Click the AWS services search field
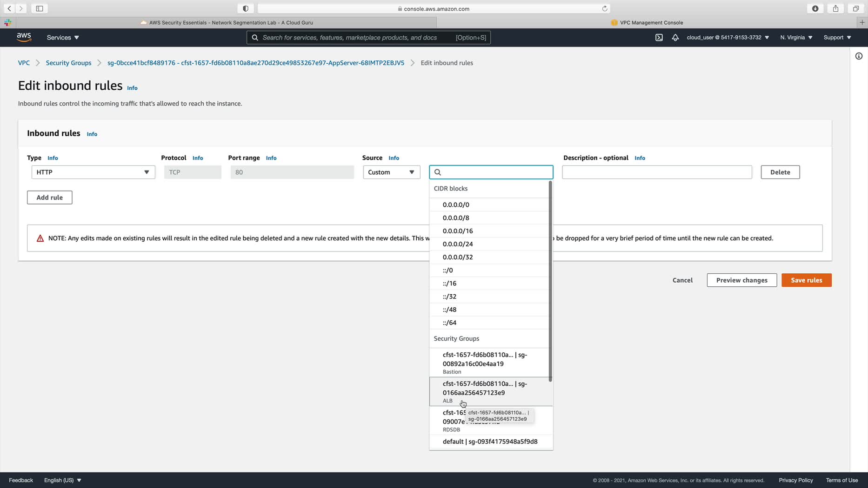The height and width of the screenshot is (488, 868). (368, 38)
